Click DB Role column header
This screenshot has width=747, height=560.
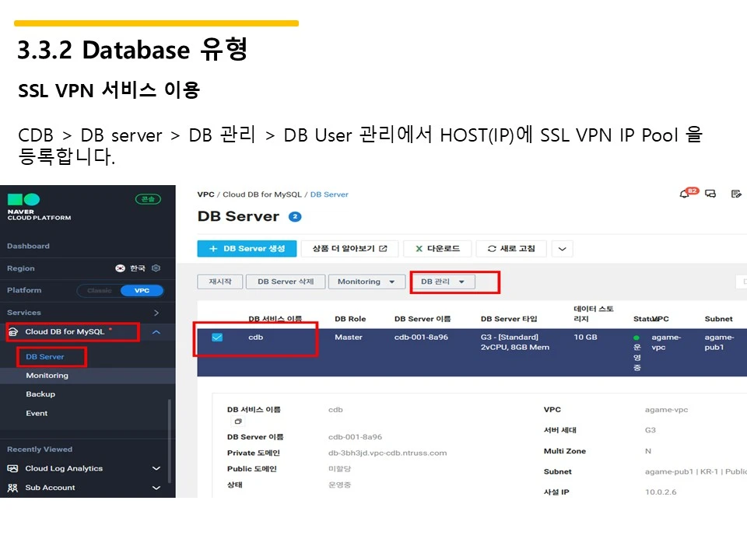tap(350, 319)
